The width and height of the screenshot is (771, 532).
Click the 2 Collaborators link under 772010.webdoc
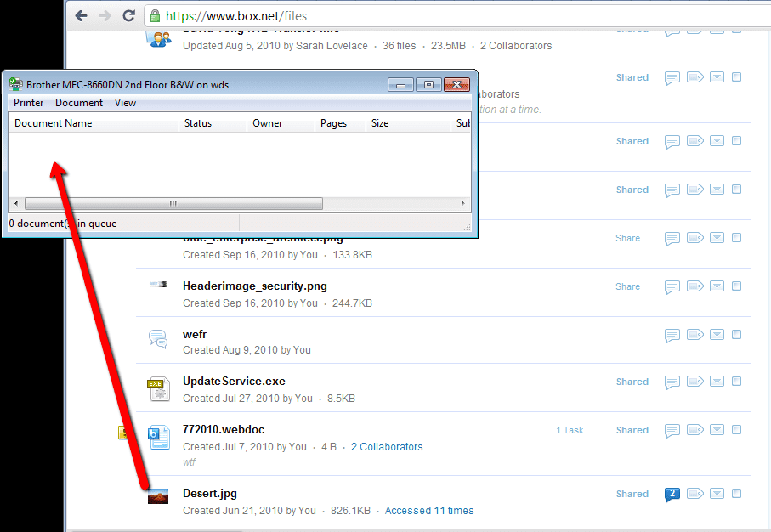(x=387, y=446)
